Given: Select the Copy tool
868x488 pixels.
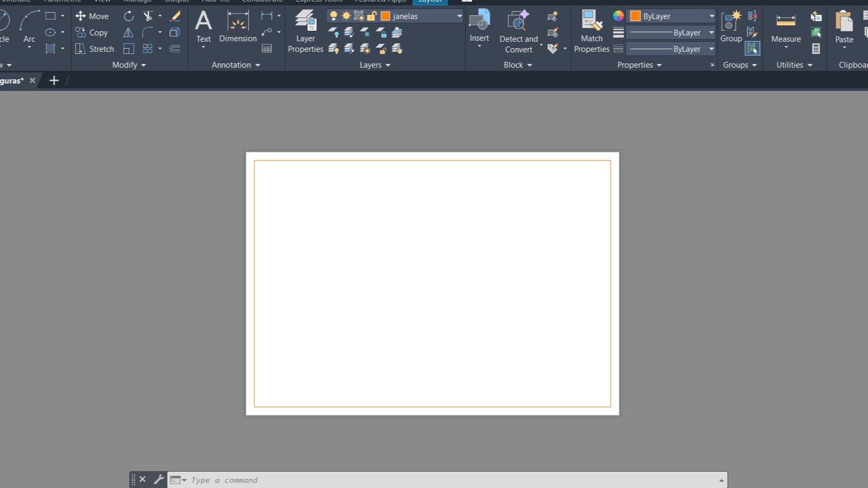Looking at the screenshot, I should (92, 32).
